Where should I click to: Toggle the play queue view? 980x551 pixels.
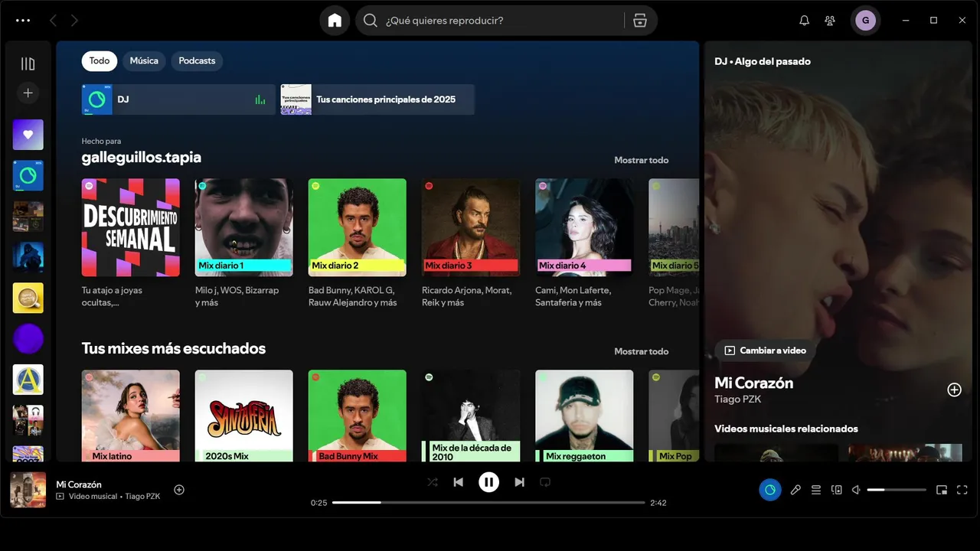816,490
